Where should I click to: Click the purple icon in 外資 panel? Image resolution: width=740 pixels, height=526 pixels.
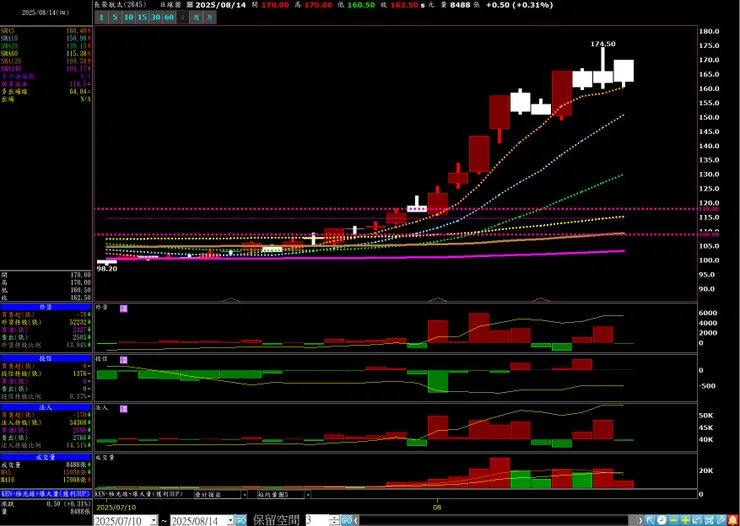pyautogui.click(x=124, y=309)
